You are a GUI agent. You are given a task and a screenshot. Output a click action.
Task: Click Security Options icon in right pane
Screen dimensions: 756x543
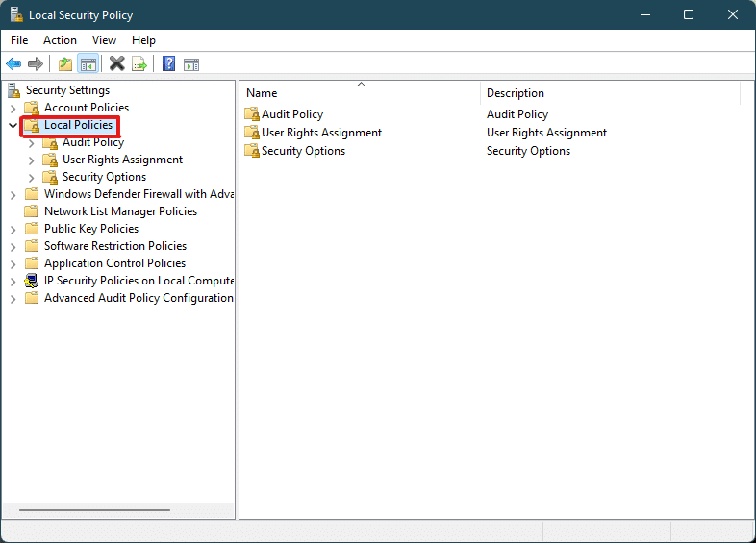pyautogui.click(x=252, y=151)
